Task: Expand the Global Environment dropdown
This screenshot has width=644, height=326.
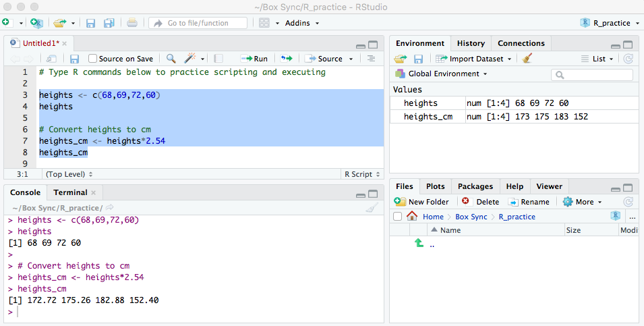Action: coord(441,74)
